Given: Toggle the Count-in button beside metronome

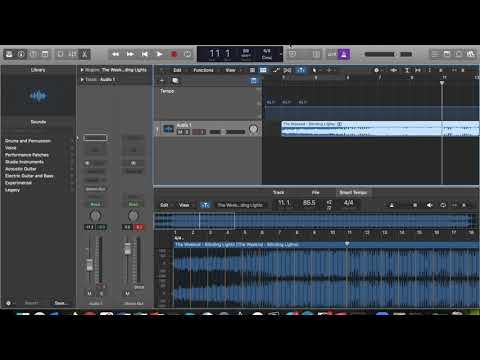Looking at the screenshot, I should pos(332,54).
